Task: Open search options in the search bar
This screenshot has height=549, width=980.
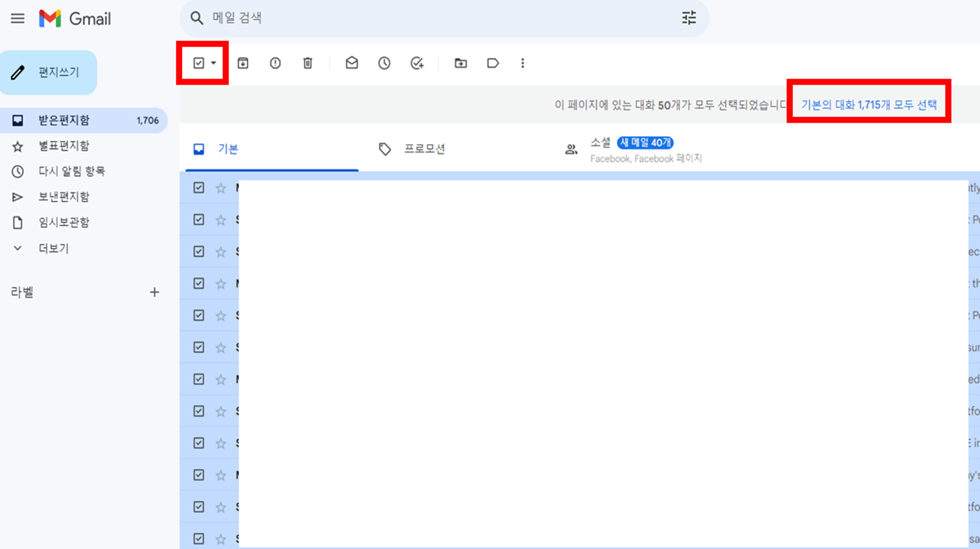Action: pos(689,18)
